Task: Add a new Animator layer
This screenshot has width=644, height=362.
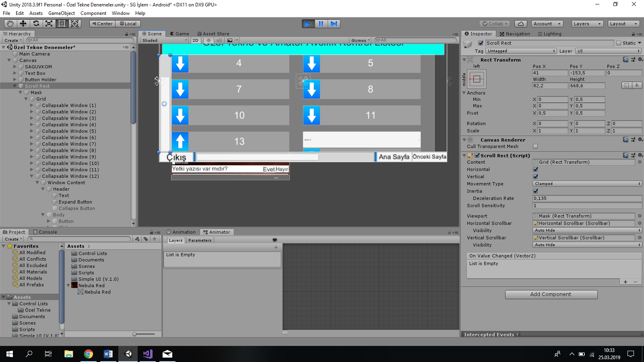Action: [x=276, y=247]
